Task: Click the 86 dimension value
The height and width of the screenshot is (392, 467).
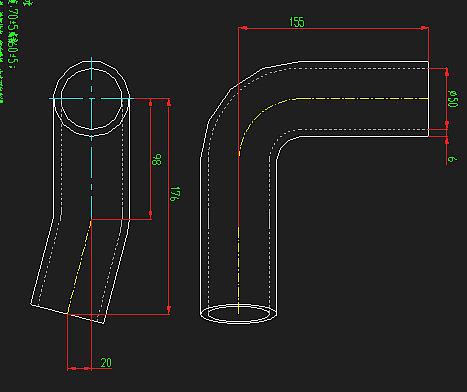Action: [156, 160]
